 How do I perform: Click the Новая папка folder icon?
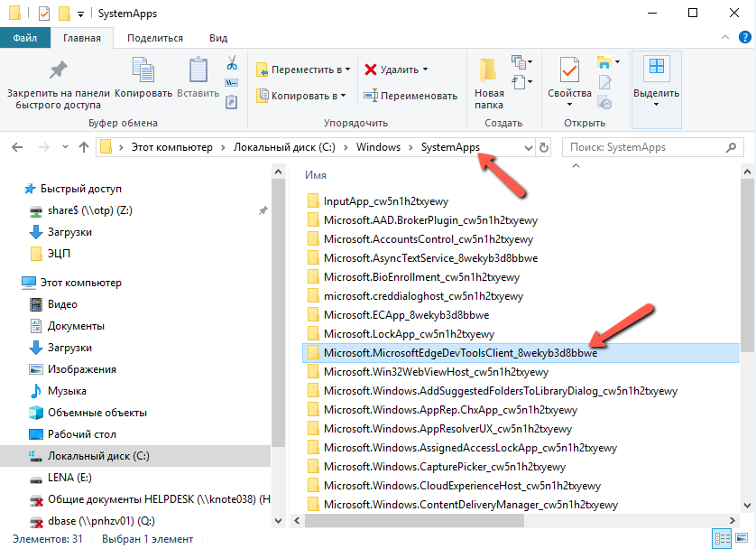(x=489, y=70)
